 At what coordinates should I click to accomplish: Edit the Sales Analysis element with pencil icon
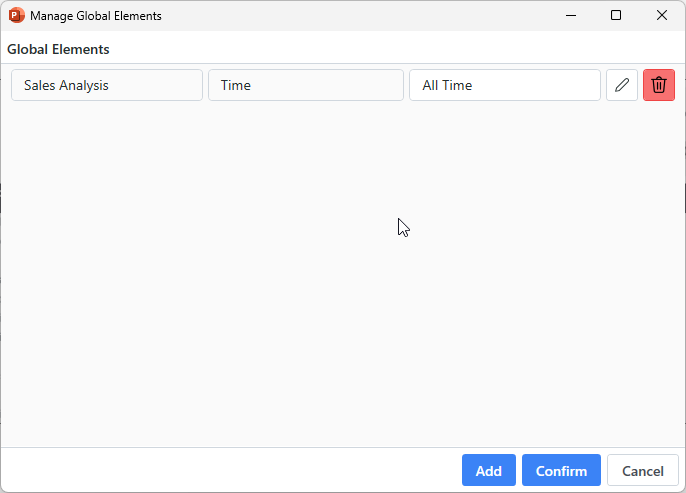622,85
